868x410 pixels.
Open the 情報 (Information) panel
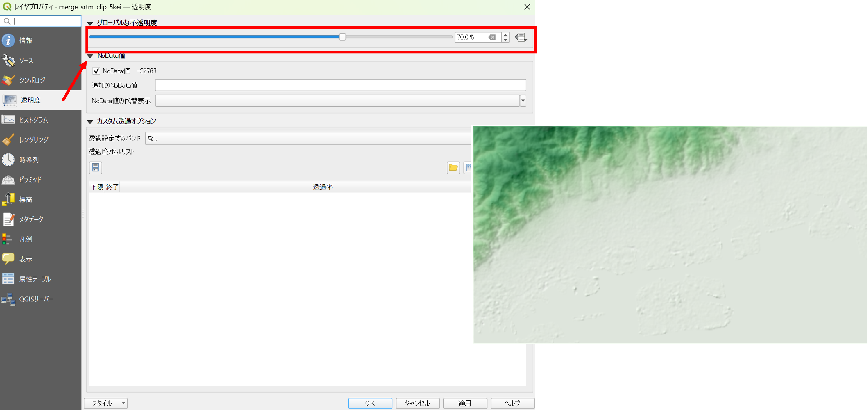pos(26,41)
